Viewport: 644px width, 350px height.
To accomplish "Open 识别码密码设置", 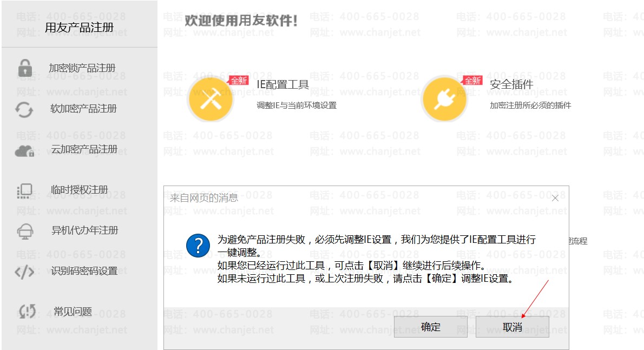I will coord(84,271).
